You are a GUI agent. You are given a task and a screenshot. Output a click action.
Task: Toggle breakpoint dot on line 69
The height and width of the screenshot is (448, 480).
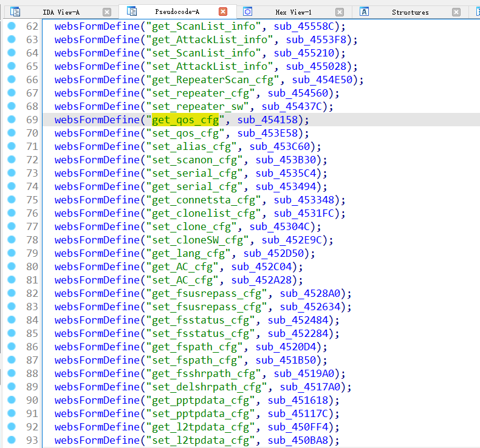tap(12, 120)
